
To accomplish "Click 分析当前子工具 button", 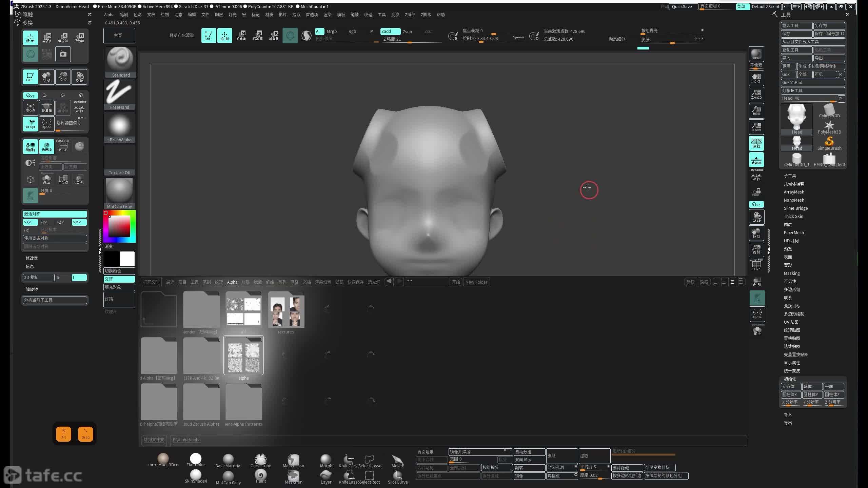I will point(55,300).
